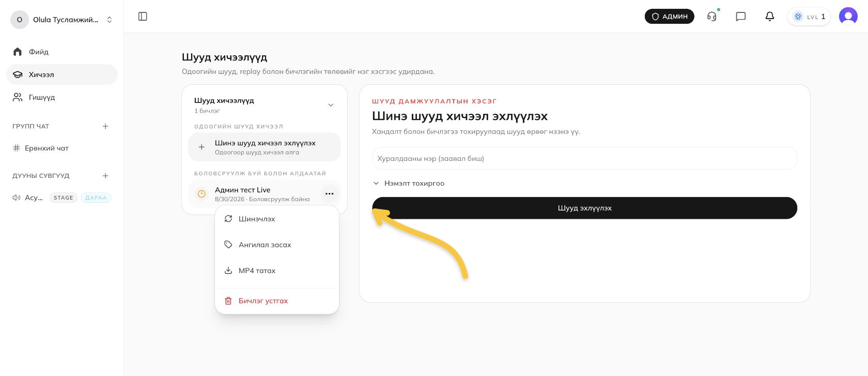Add a new voice channel with plus
Screen dimensions: 868x376
coord(105,176)
